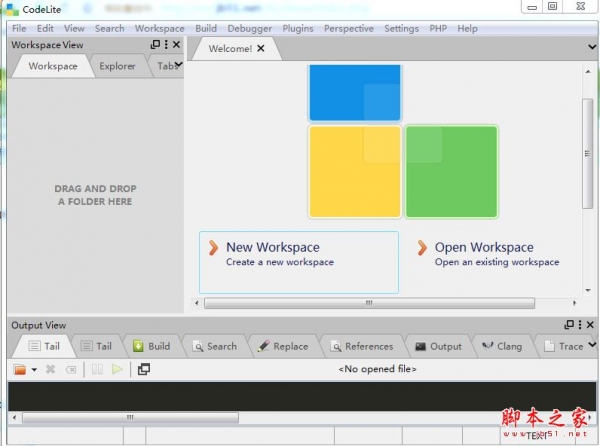Switch to the Explorer tab
This screenshot has height=446, width=600.
[117, 66]
